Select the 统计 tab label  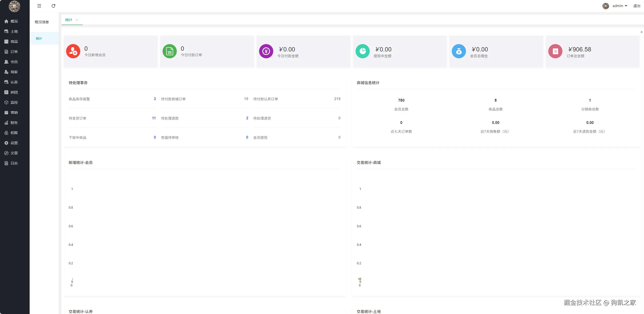click(69, 20)
